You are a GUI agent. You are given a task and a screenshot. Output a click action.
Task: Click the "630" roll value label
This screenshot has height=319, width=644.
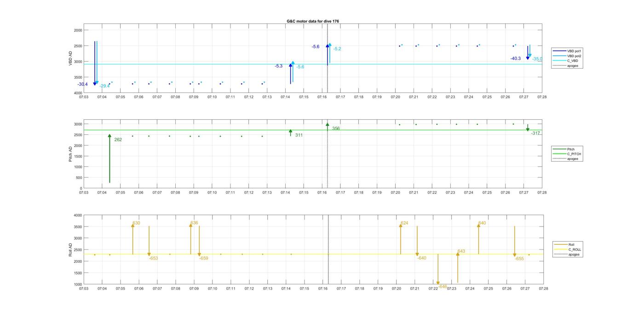136,223
